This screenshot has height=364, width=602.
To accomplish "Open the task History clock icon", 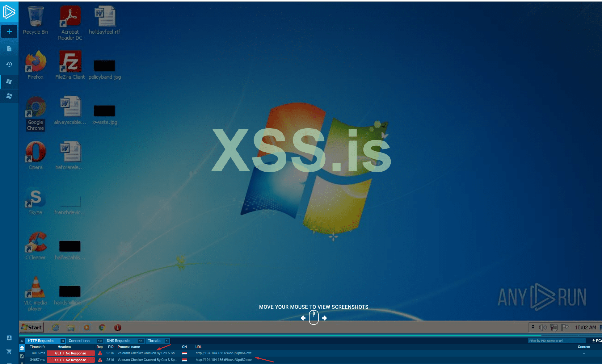I will (9, 64).
